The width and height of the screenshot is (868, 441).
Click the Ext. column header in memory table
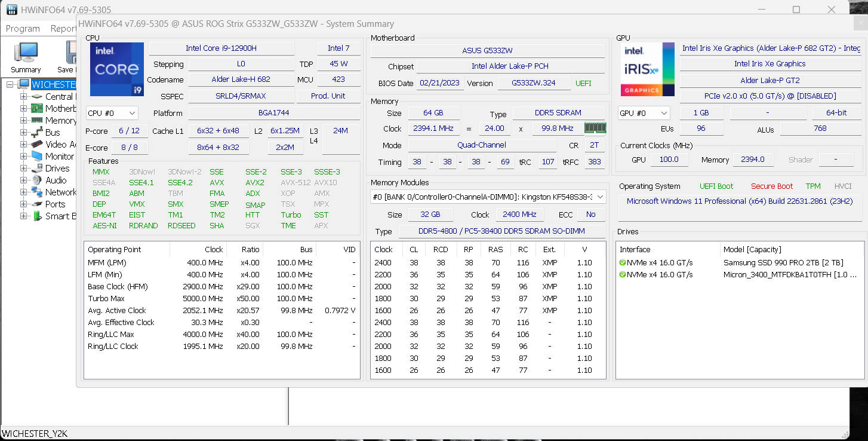pyautogui.click(x=549, y=250)
